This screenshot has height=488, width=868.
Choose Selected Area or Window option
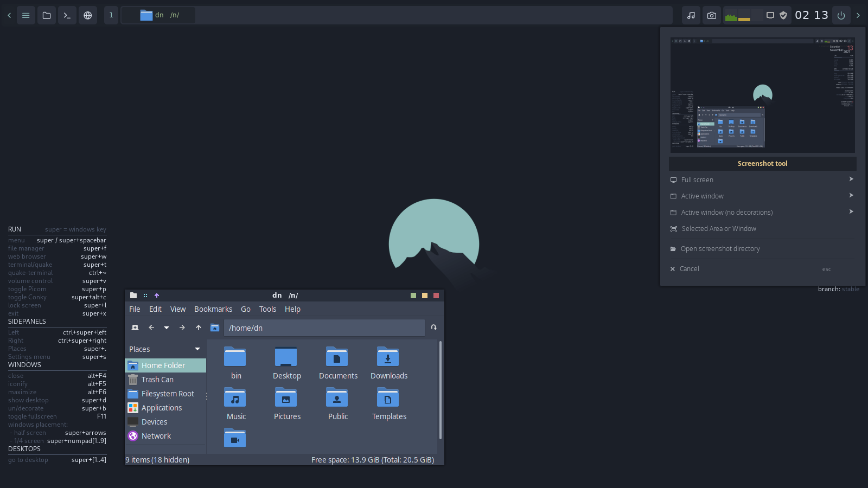coord(718,229)
